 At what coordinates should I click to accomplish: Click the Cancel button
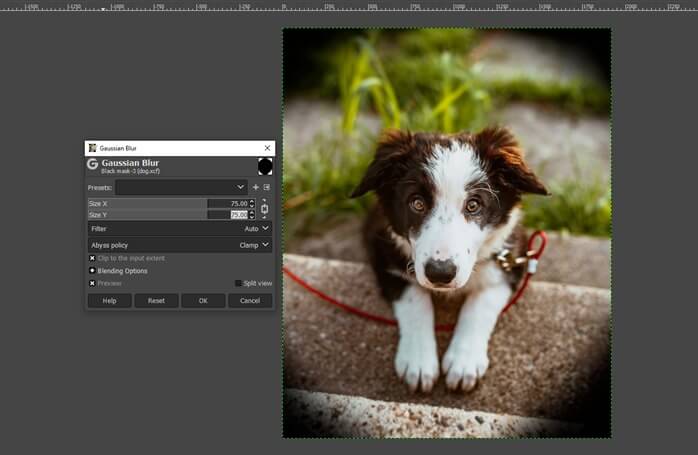(x=250, y=300)
